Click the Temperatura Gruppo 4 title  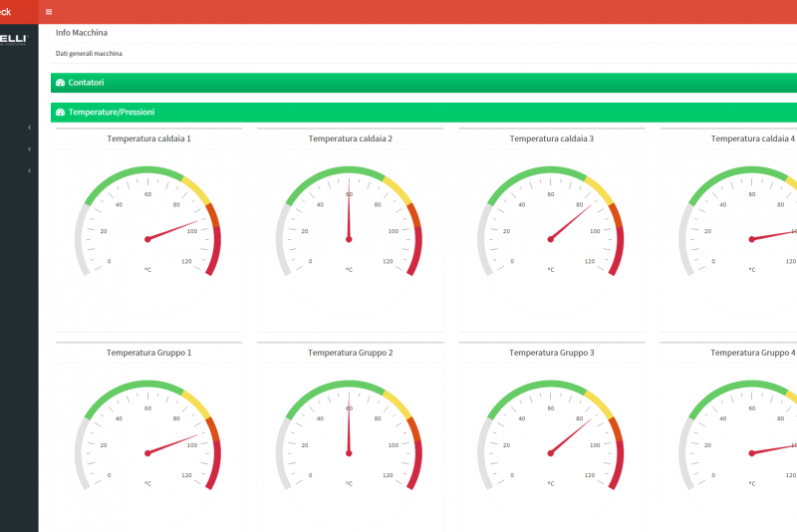coord(753,353)
